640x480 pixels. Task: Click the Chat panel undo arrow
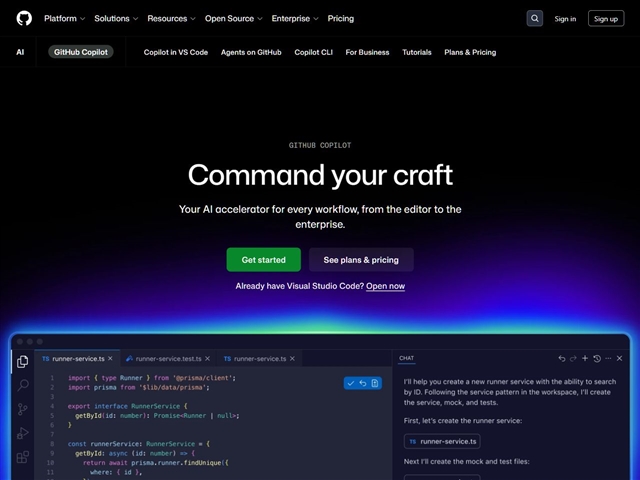(562, 358)
